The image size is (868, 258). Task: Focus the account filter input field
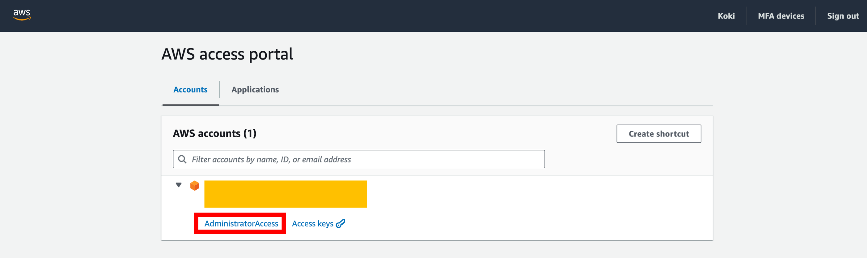coord(364,159)
